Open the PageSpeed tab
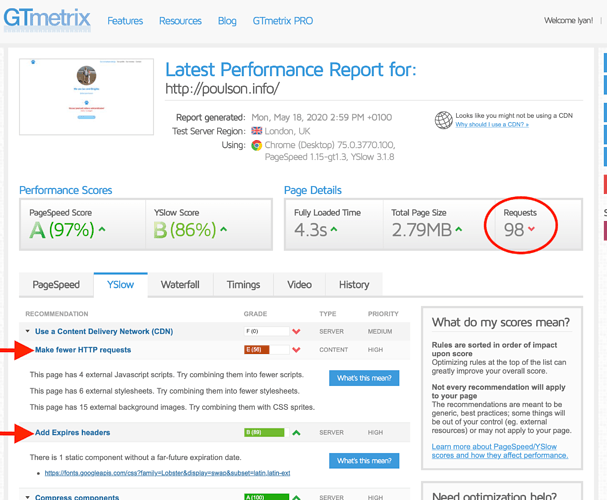This screenshot has width=607, height=500. click(x=56, y=285)
